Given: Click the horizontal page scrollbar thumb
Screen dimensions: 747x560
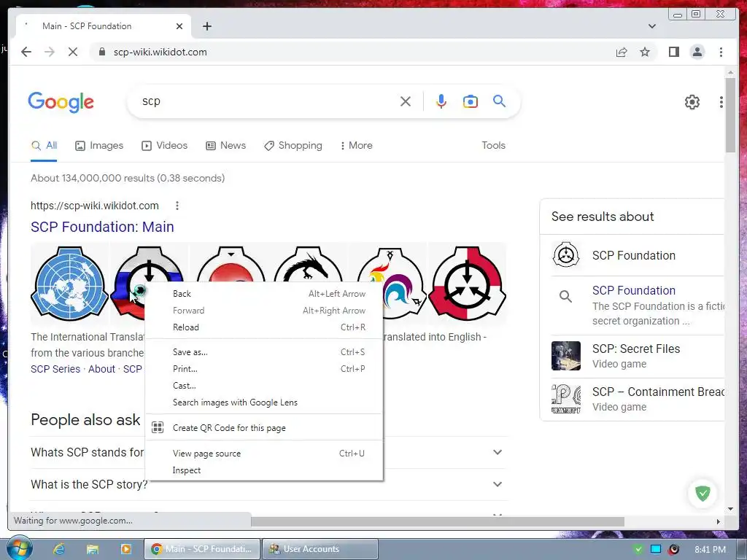Looking at the screenshot, I should coord(438,521).
